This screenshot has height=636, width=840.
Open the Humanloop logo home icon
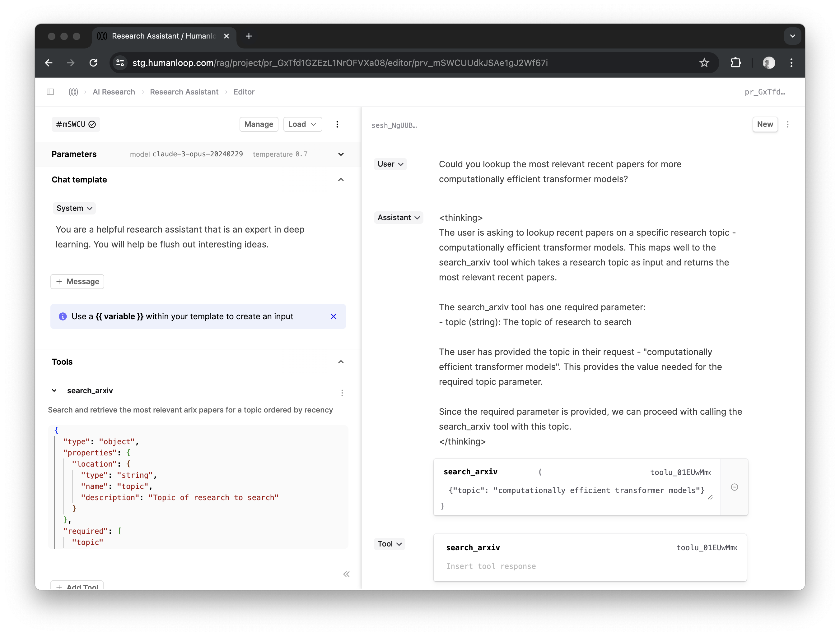pos(74,92)
